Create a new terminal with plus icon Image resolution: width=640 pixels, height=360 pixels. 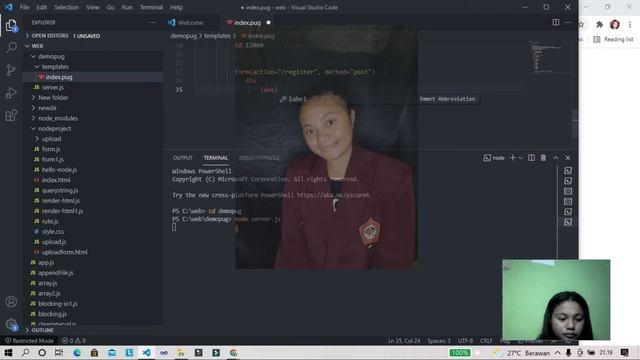coord(513,158)
